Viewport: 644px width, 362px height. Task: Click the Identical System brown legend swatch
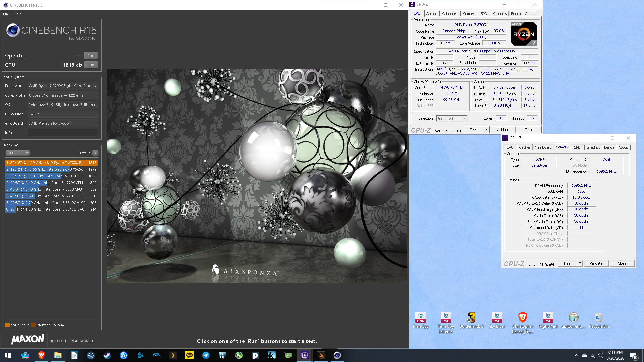[x=33, y=325]
